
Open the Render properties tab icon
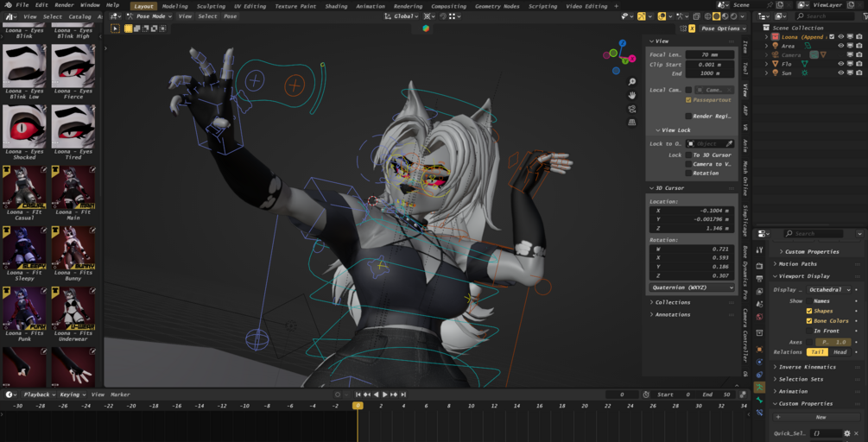click(x=759, y=267)
